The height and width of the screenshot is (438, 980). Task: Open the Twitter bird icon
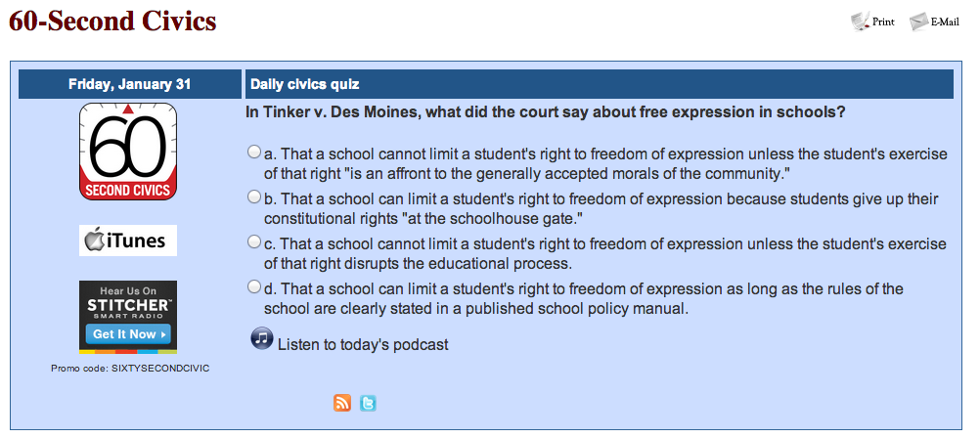pos(368,403)
